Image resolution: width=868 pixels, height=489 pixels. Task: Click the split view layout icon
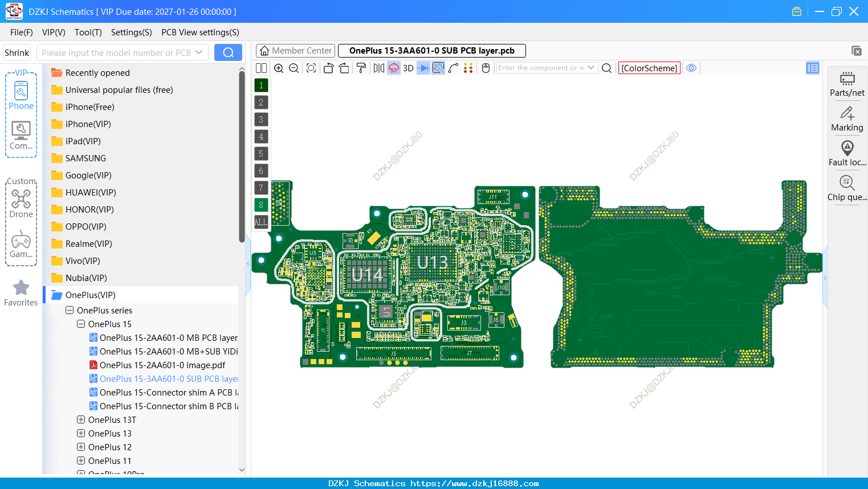[x=261, y=68]
